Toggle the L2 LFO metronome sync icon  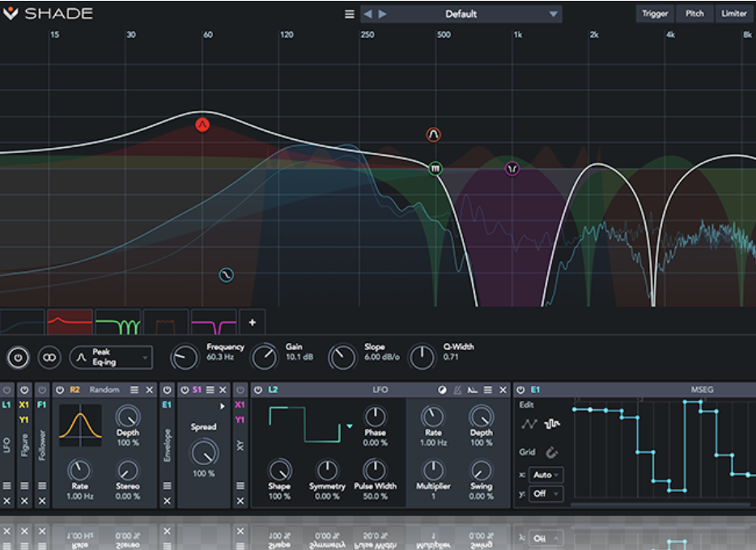457,390
